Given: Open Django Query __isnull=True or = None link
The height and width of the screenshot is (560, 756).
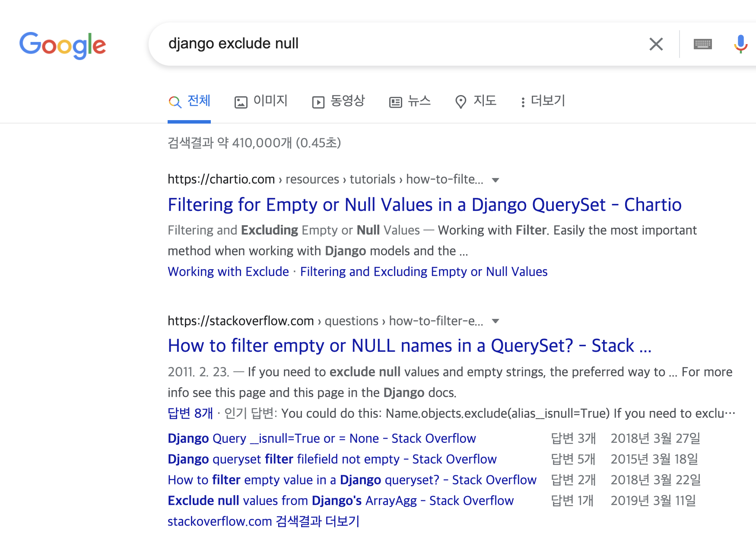Looking at the screenshot, I should coord(322,438).
